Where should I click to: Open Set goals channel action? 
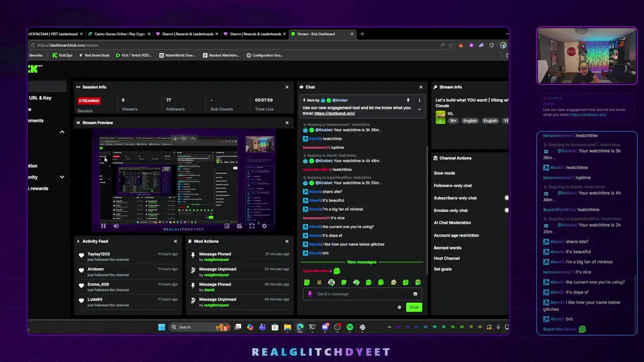coord(443,269)
